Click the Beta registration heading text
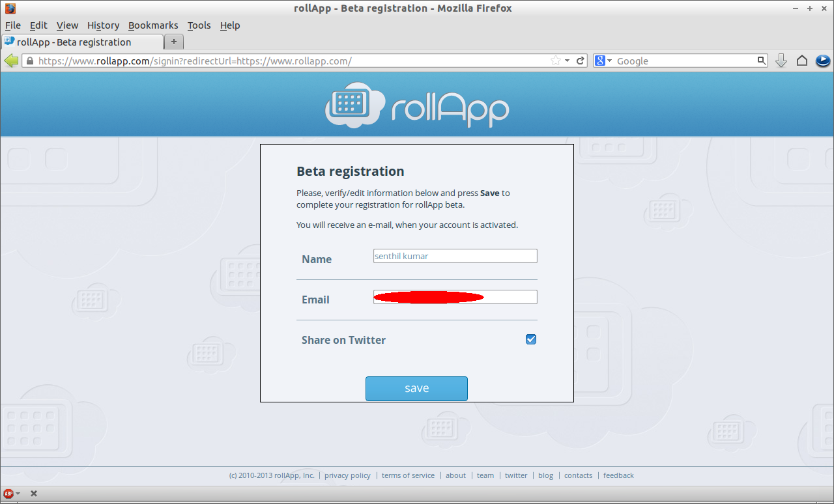834x504 pixels. 351,171
